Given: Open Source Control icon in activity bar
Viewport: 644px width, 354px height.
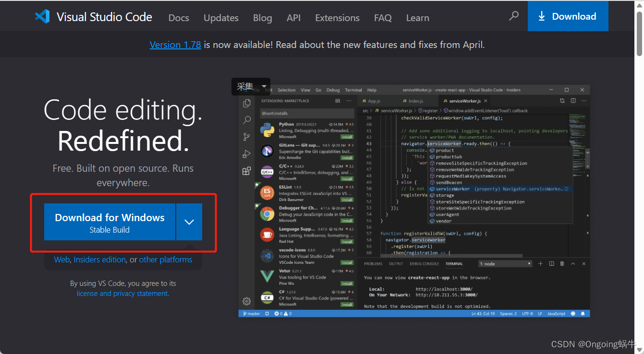Looking at the screenshot, I should pos(247,137).
